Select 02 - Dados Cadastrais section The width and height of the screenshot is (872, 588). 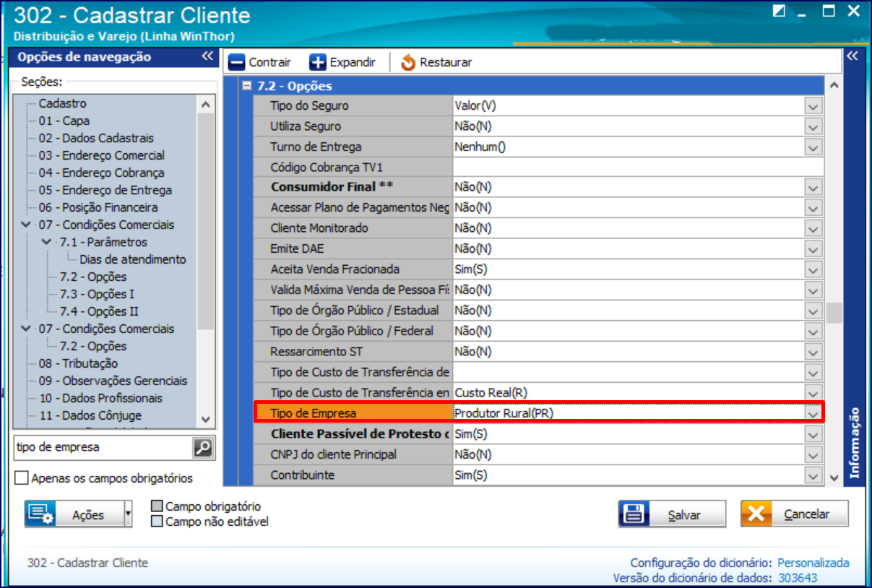(96, 138)
